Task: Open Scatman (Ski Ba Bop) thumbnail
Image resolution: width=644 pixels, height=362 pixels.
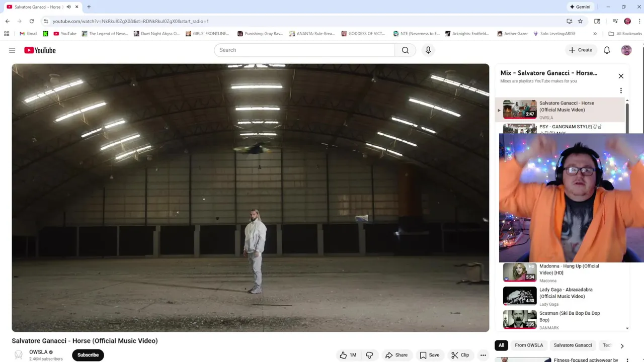Action: click(520, 319)
